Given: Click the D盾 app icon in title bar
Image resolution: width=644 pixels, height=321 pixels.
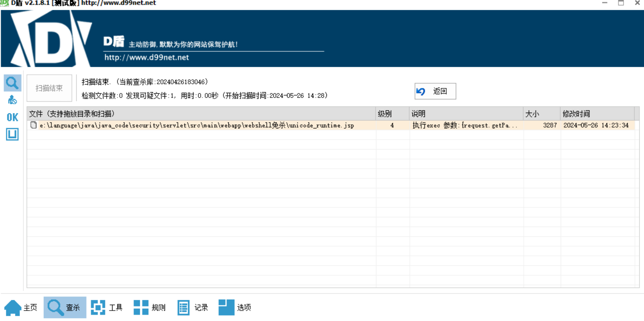Looking at the screenshot, I should tap(4, 3).
